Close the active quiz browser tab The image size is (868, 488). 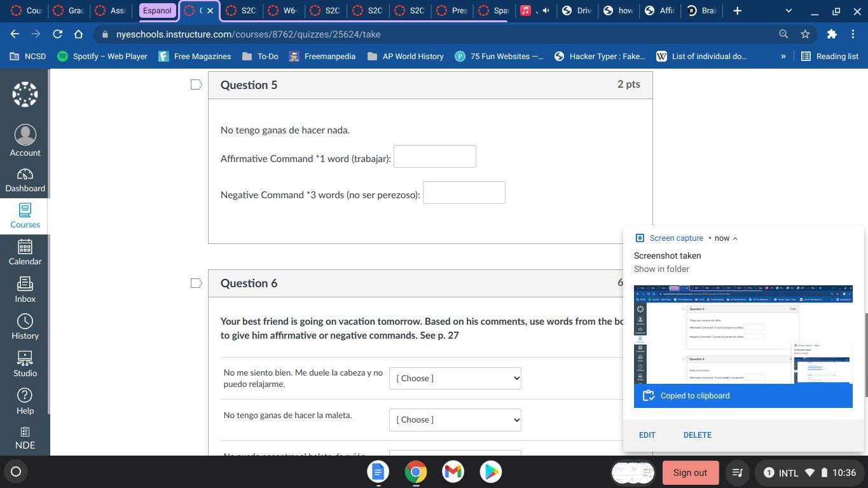[210, 11]
